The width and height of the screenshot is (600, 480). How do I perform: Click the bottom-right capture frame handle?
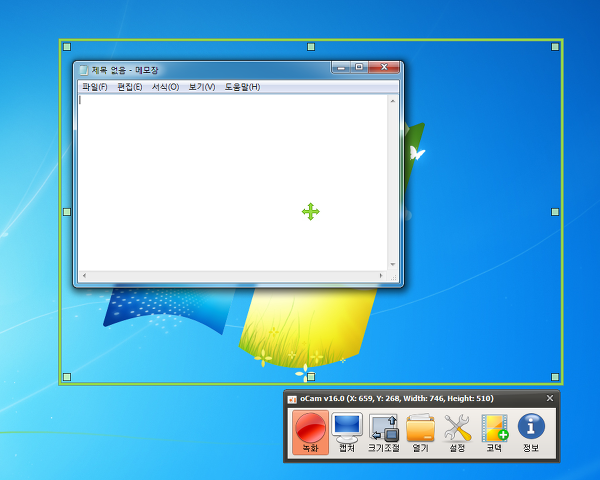click(555, 377)
